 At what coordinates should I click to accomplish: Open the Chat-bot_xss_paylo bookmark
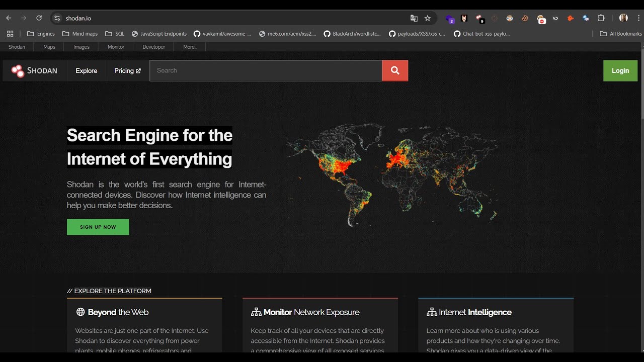click(482, 34)
